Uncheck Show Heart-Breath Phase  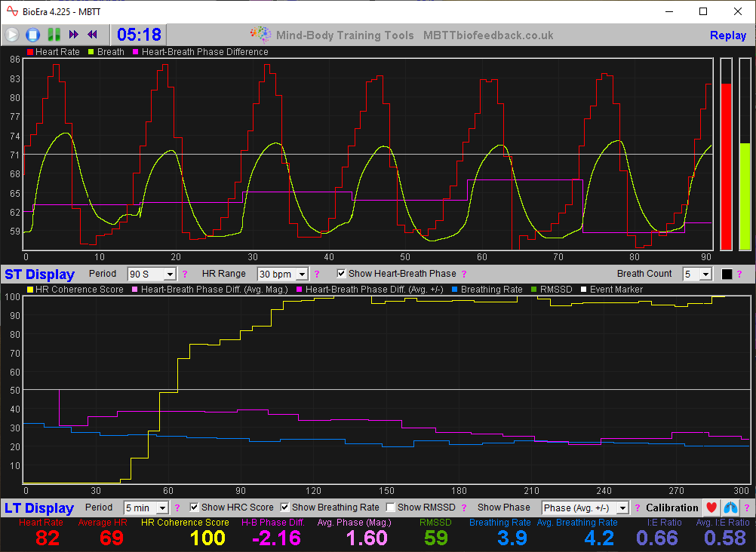coord(342,274)
